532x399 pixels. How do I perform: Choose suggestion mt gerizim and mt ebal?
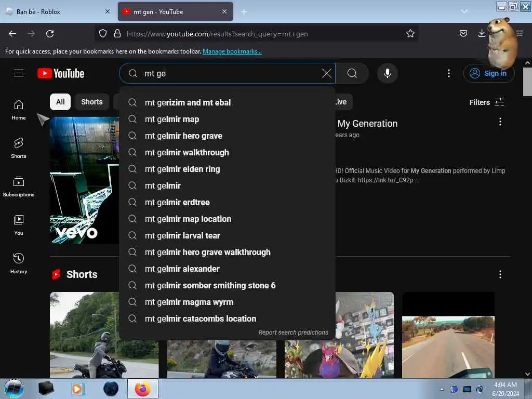[228, 102]
